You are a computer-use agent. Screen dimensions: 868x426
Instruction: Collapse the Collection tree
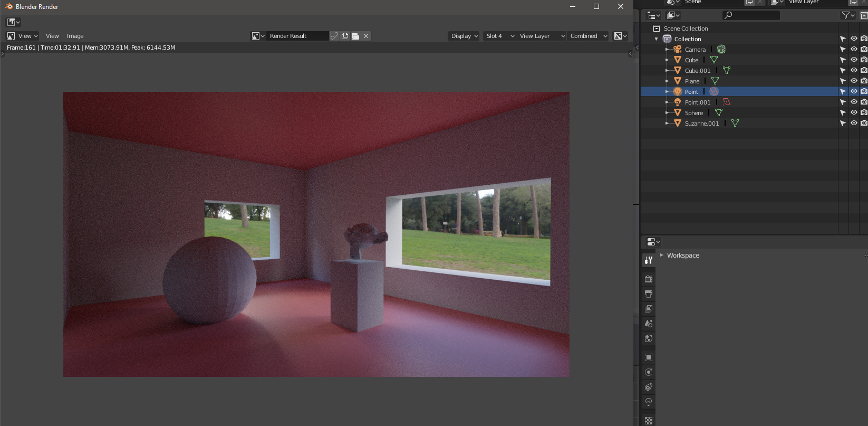(x=657, y=39)
